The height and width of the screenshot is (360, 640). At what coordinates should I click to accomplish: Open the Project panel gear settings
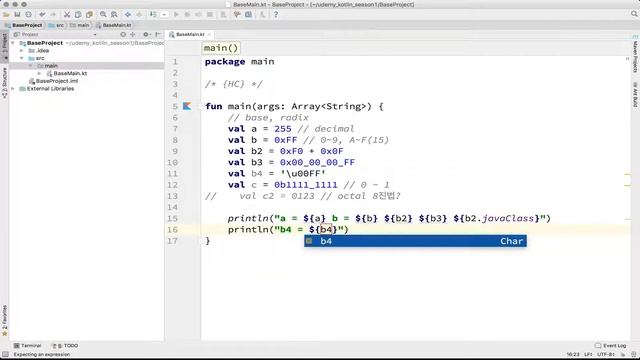146,34
